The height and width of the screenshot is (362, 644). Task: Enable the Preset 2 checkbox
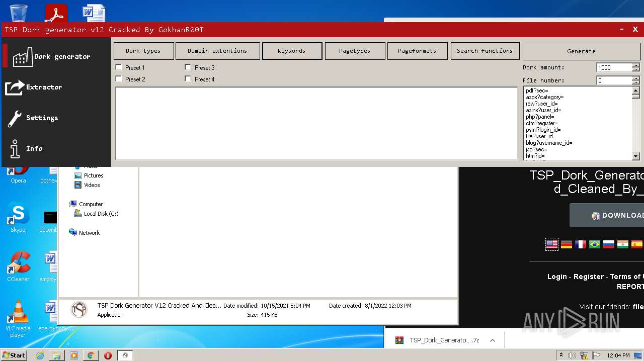point(119,79)
